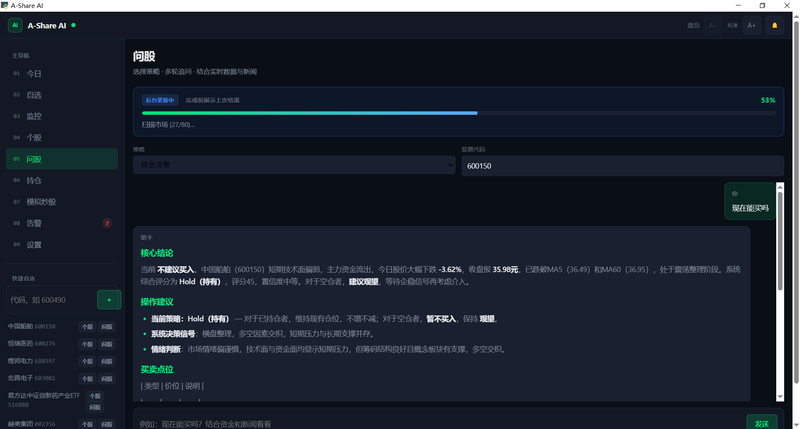This screenshot has width=800, height=429.
Task: Click 个股 button for 中国船舶 600150
Action: click(x=87, y=327)
